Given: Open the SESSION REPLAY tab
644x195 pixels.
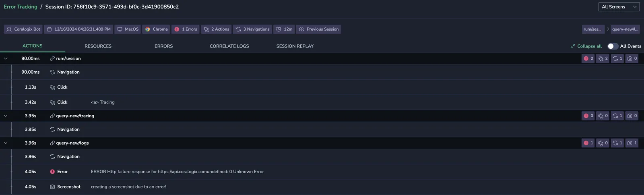Looking at the screenshot, I should [295, 46].
